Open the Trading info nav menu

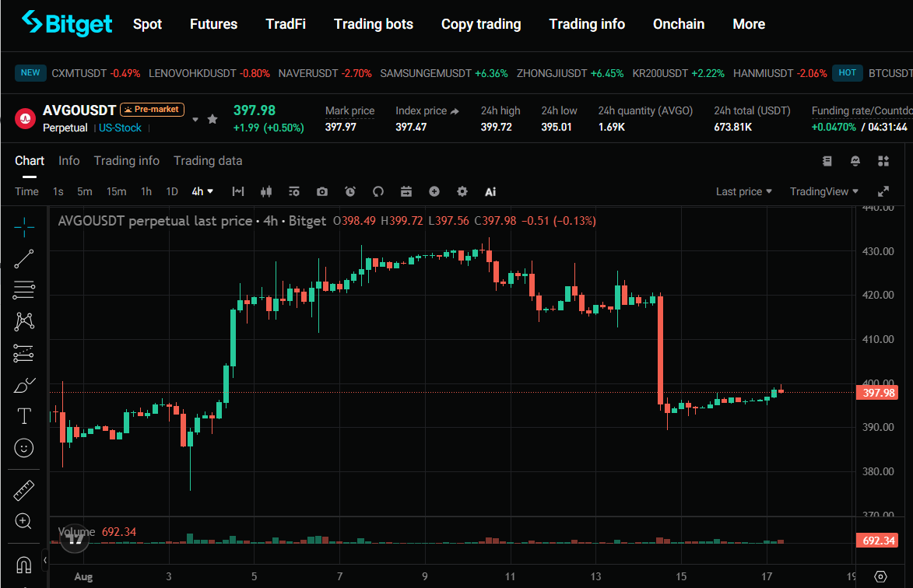(587, 24)
